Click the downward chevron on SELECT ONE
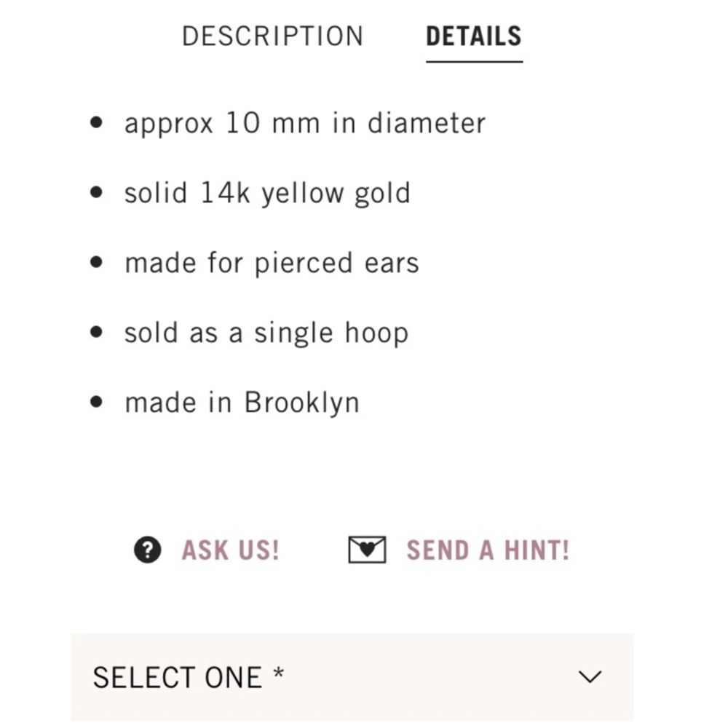 click(x=589, y=677)
